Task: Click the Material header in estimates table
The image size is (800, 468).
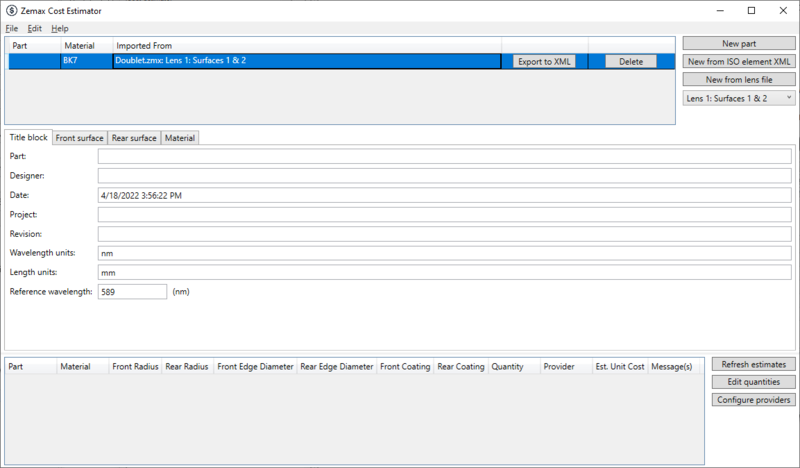Action: pos(83,366)
